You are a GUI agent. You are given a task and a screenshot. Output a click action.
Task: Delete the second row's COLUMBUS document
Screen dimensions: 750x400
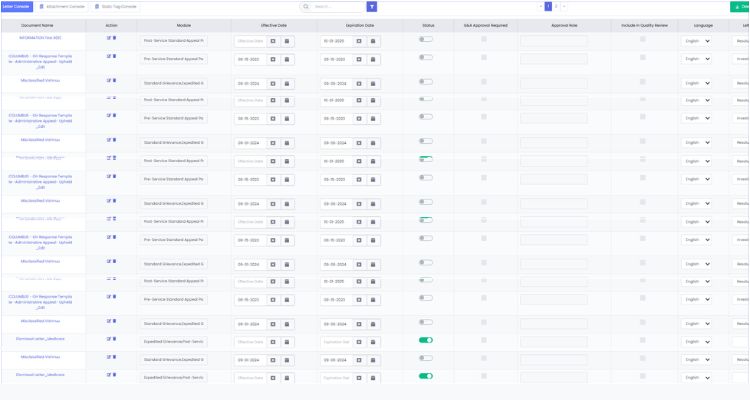114,56
